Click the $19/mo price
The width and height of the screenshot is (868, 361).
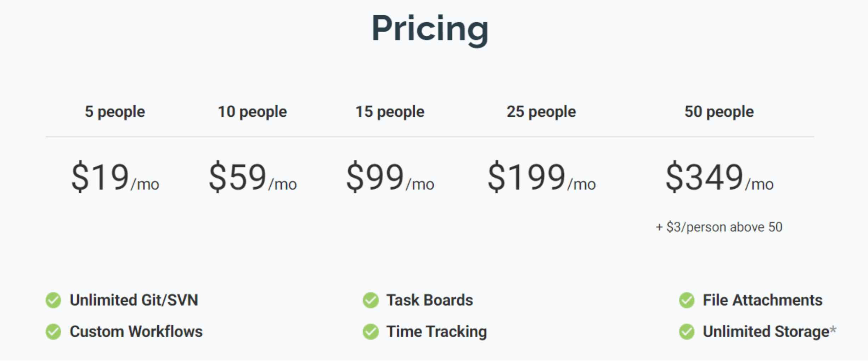click(115, 177)
